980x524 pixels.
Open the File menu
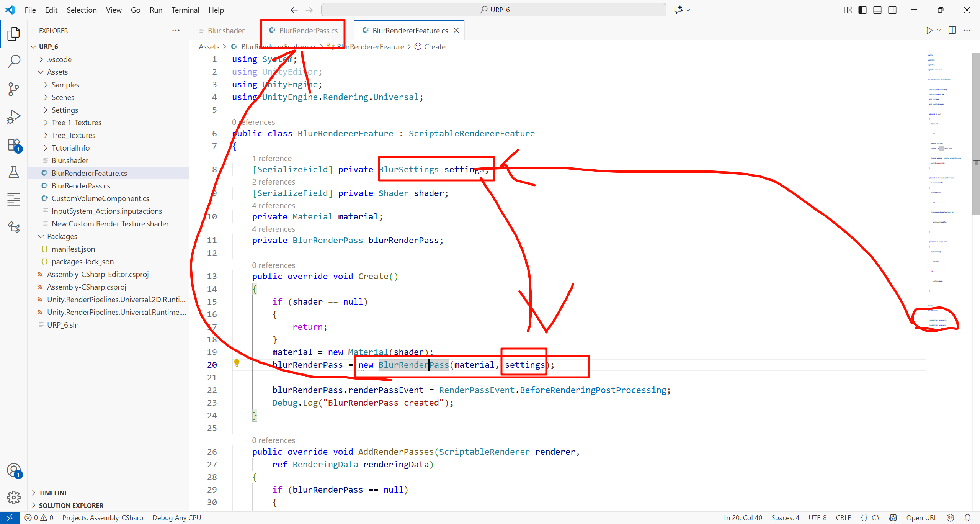click(30, 10)
